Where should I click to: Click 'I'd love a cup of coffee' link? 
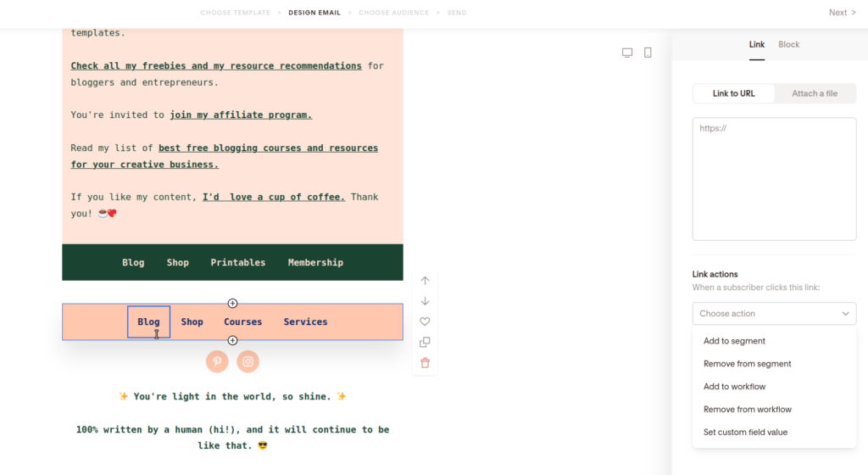tap(274, 197)
